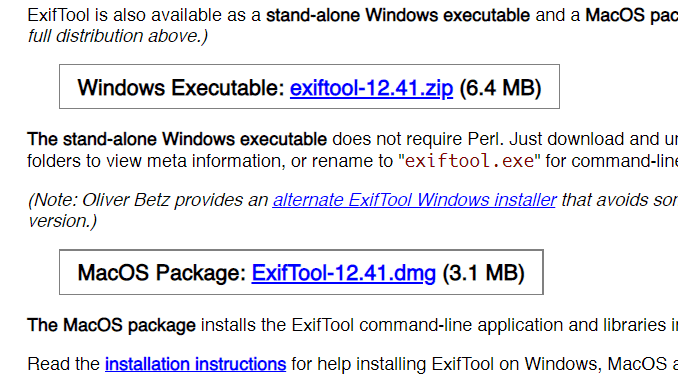Open the alternate ExifTool Windows installer link
This screenshot has height=390, width=678.
pyautogui.click(x=414, y=200)
